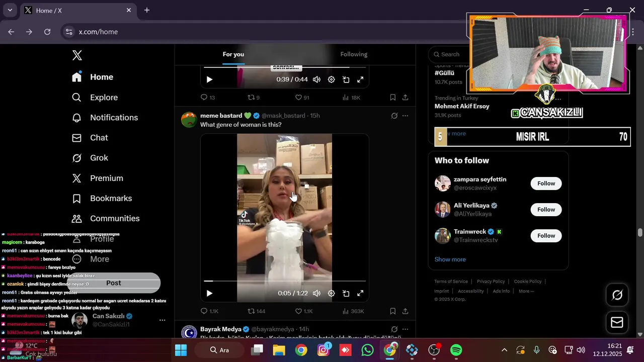
Task: Ask Grok about the Bayrak Medya post
Action: pyautogui.click(x=394, y=329)
